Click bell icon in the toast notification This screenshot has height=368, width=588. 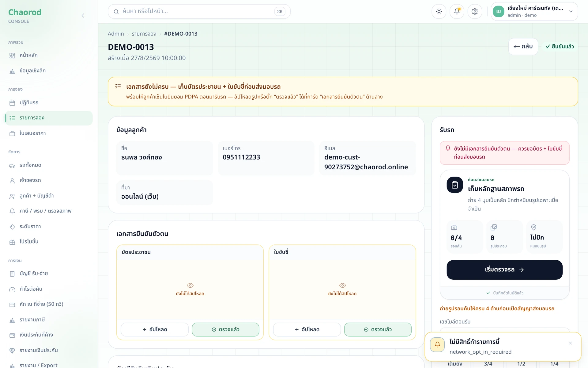pyautogui.click(x=437, y=344)
